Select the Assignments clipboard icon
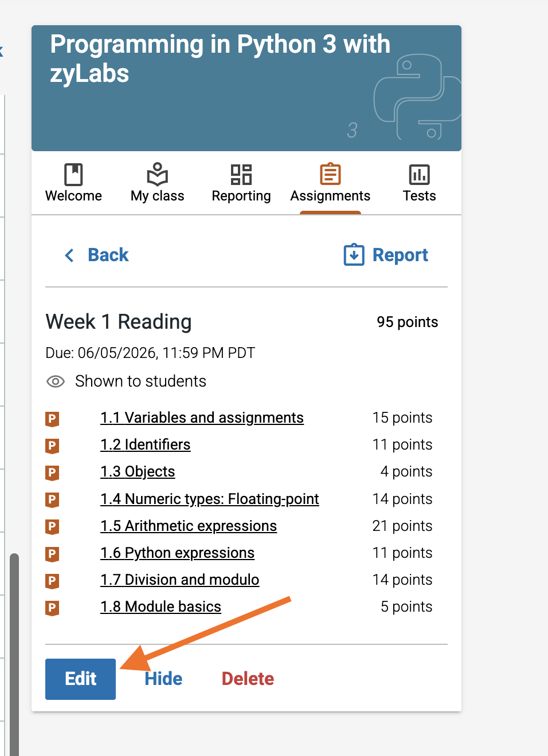Screen dimensions: 548x756 [x=330, y=174]
